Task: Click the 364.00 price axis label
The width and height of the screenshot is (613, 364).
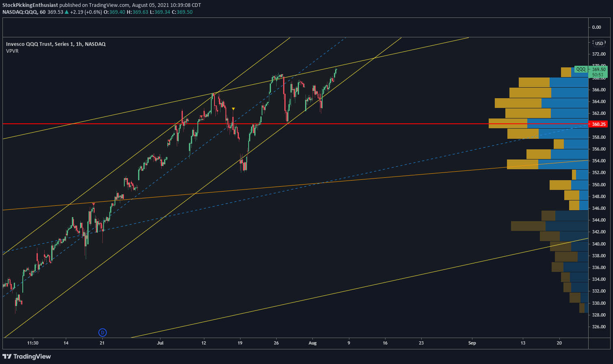Action: click(x=599, y=101)
